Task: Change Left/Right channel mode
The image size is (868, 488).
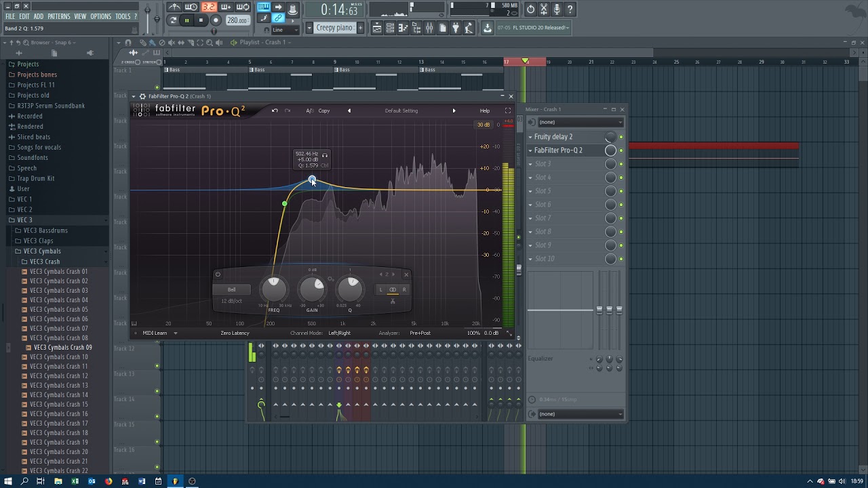Action: coord(340,333)
